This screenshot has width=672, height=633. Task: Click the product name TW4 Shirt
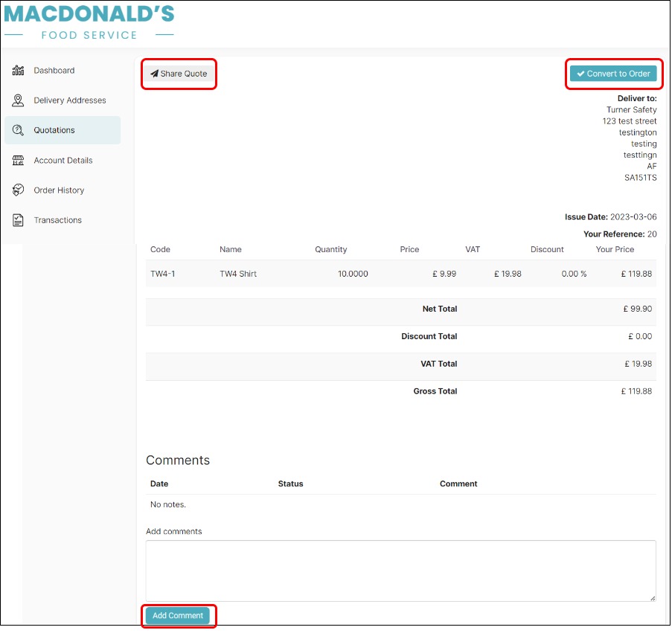[x=238, y=274]
